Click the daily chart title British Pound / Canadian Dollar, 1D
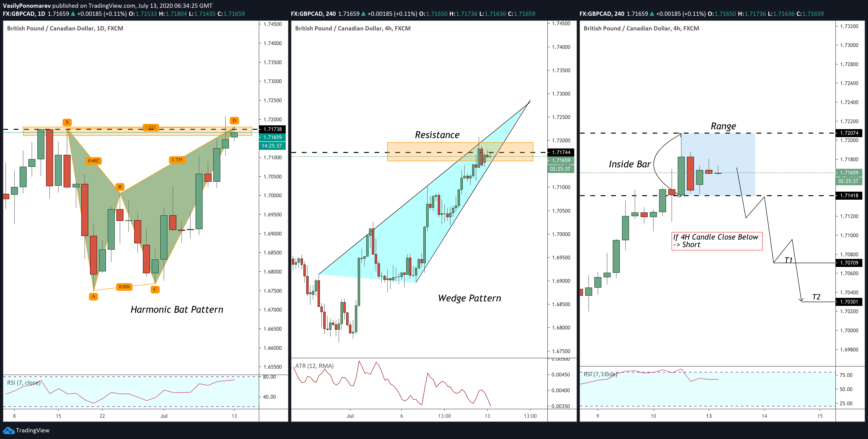 coord(65,28)
